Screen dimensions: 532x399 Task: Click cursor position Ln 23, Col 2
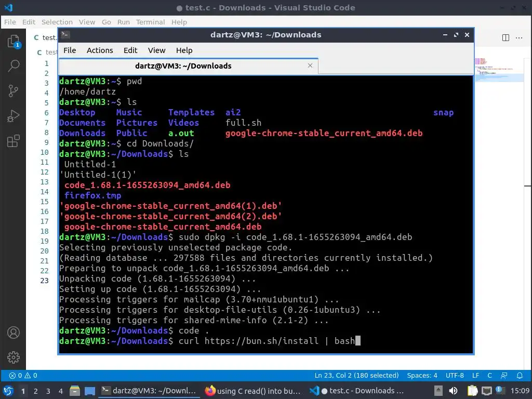click(x=356, y=376)
